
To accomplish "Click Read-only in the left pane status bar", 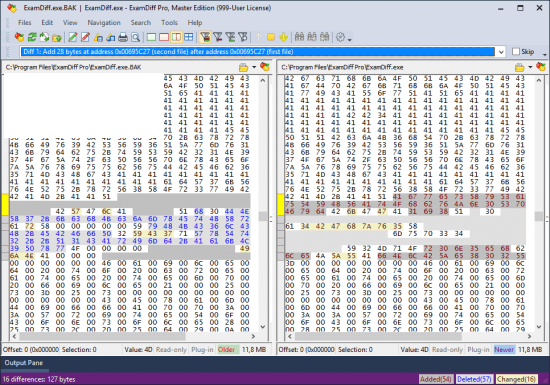I will click(171, 350).
